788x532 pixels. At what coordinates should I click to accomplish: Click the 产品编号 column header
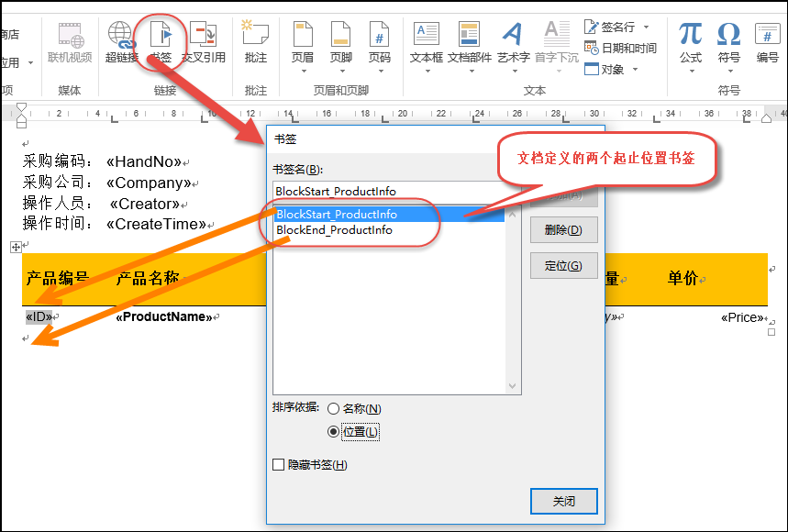click(57, 278)
